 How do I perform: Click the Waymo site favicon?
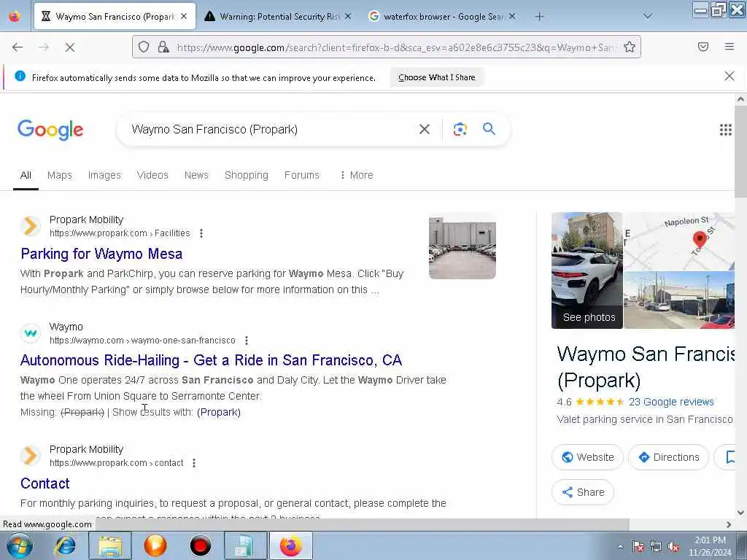(31, 332)
